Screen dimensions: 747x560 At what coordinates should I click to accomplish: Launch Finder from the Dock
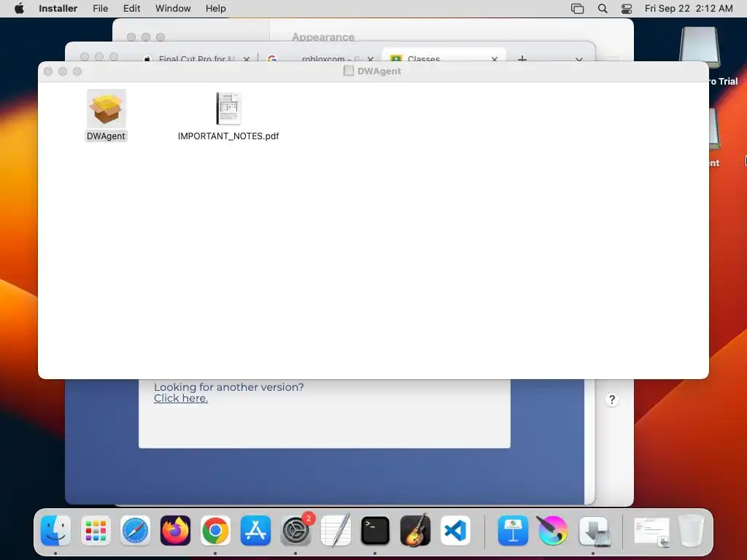coord(55,531)
